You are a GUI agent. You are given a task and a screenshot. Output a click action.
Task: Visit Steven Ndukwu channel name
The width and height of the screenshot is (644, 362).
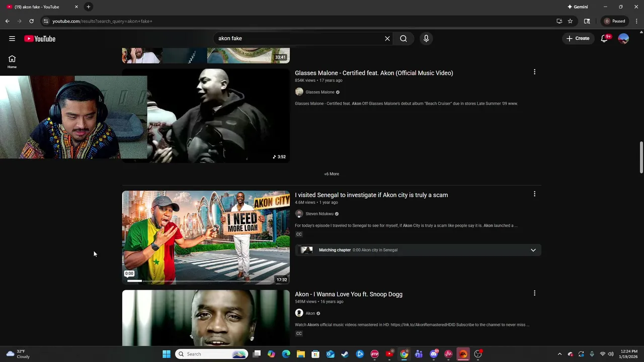pos(319,214)
